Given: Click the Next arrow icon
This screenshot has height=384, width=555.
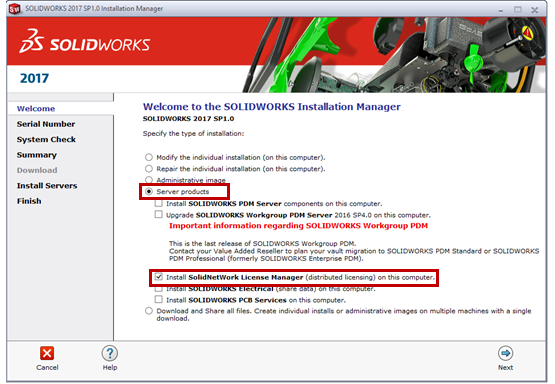Looking at the screenshot, I should coord(505,353).
